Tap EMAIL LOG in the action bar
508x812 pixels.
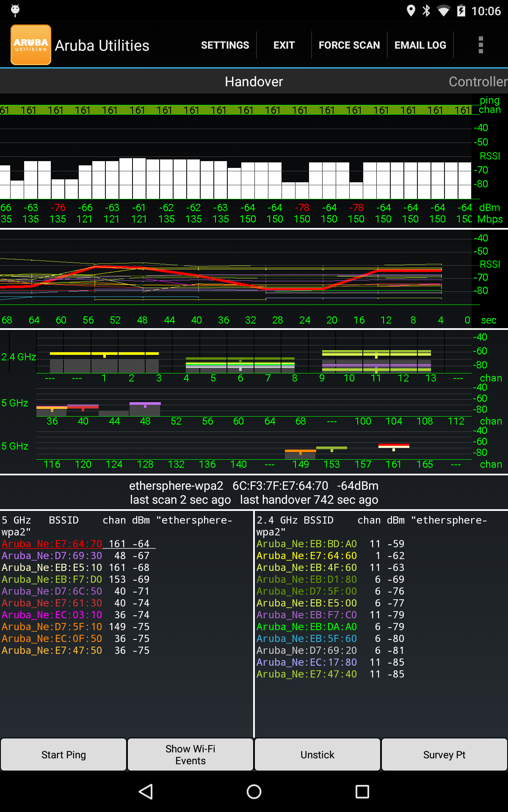pos(420,45)
